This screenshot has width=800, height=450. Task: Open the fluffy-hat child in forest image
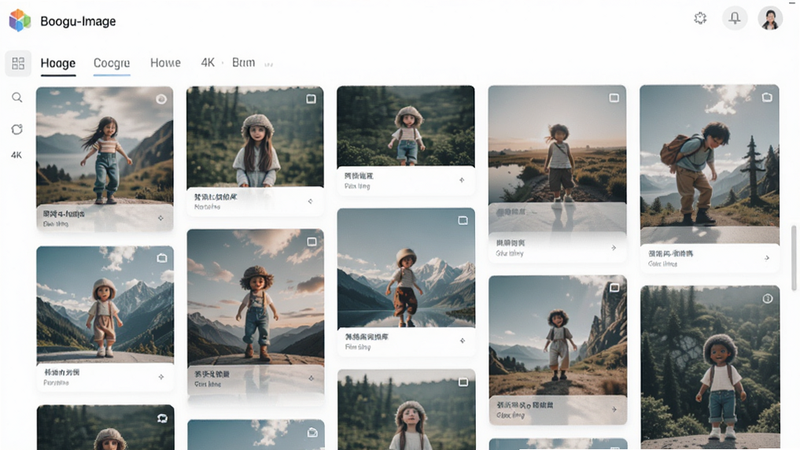[710, 367]
